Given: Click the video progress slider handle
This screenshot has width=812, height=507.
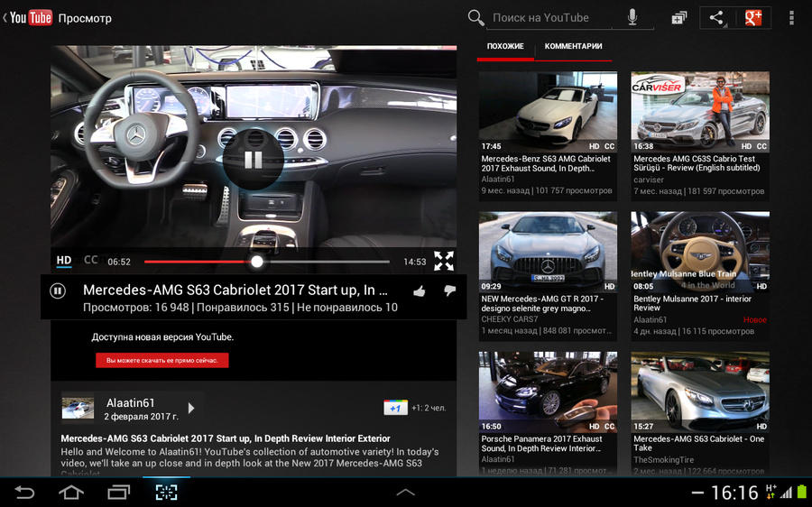Looking at the screenshot, I should [257, 262].
